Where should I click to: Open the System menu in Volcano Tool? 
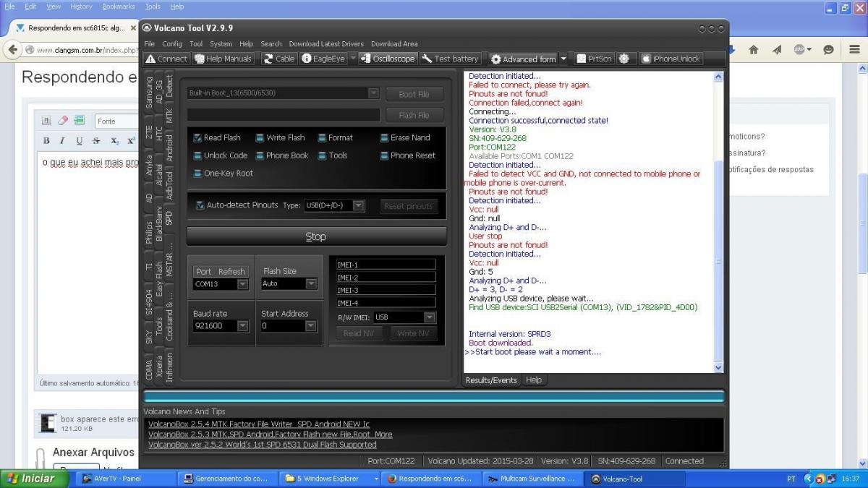pyautogui.click(x=221, y=44)
